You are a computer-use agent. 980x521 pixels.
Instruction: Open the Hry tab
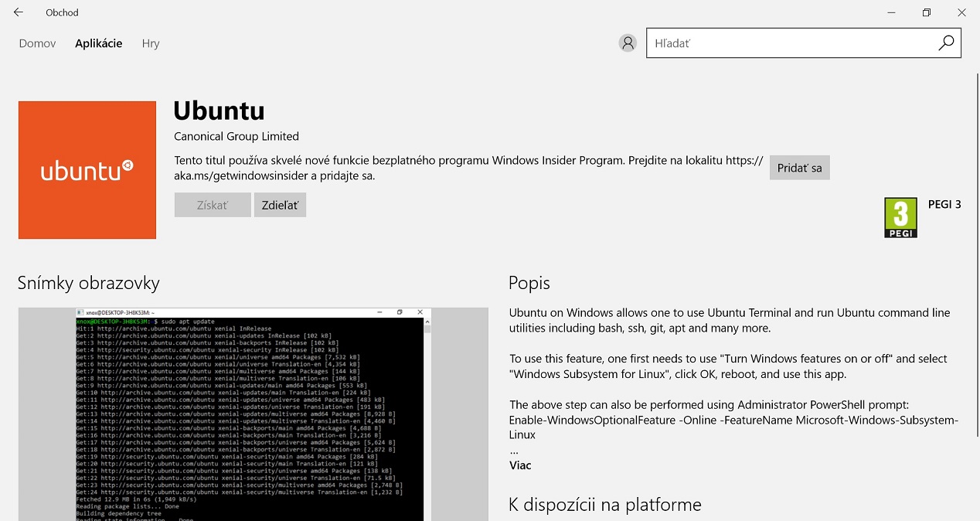(x=151, y=43)
